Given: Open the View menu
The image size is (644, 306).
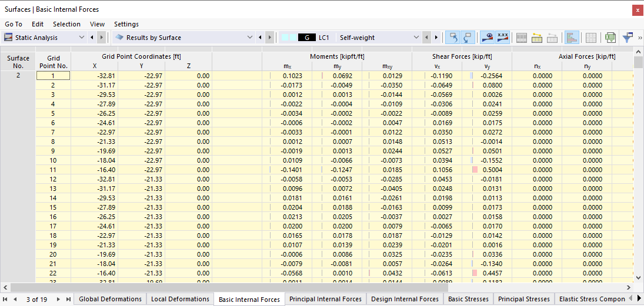Looking at the screenshot, I should (98, 24).
